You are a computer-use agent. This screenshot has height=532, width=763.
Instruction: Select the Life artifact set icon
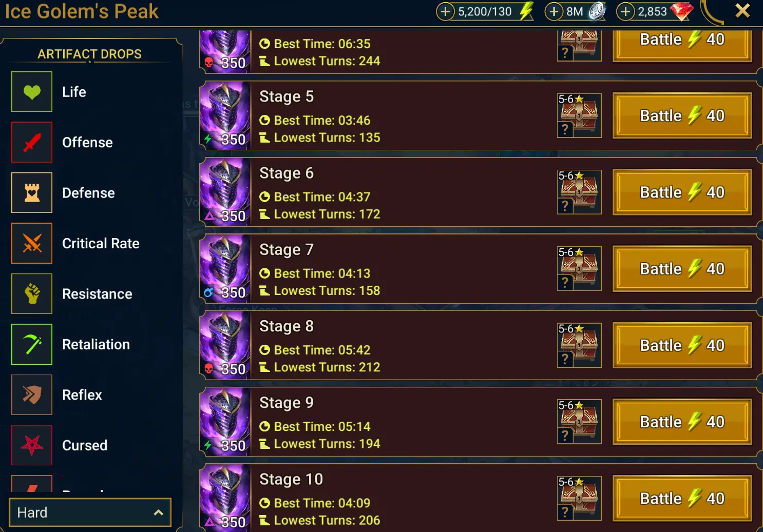32,92
